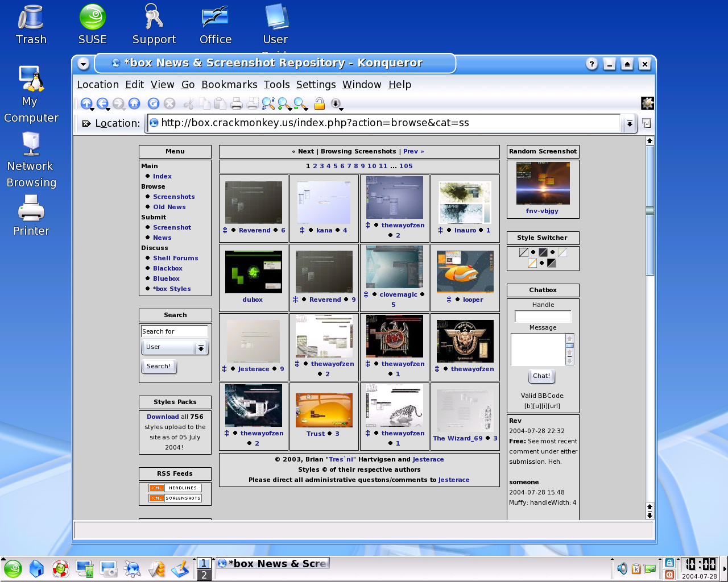
Task: Switch to virtual desktop 2 in pager
Action: click(x=204, y=575)
